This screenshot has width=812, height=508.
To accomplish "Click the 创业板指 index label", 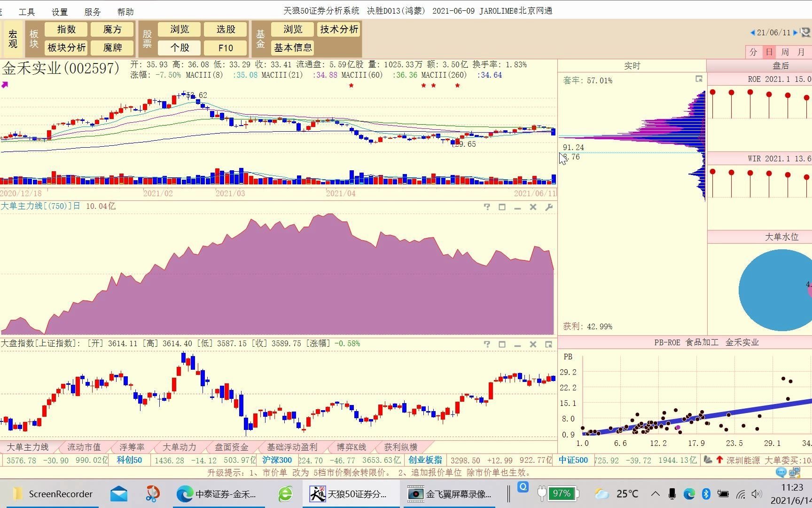I will pos(425,460).
